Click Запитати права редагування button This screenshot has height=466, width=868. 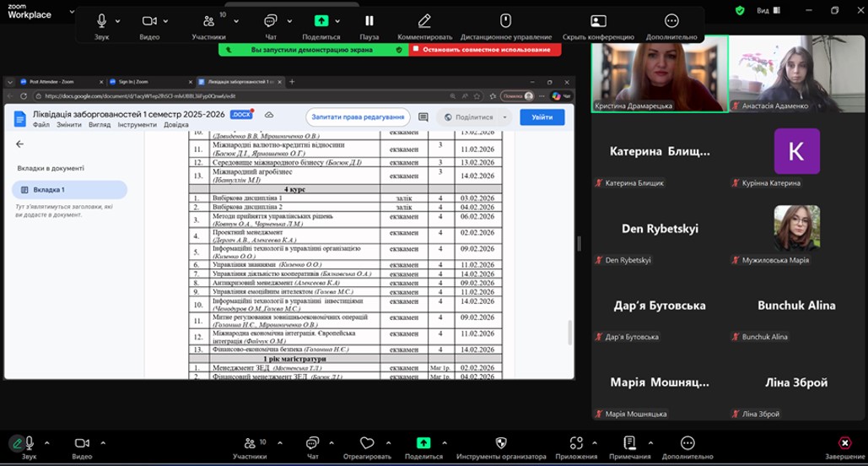358,116
